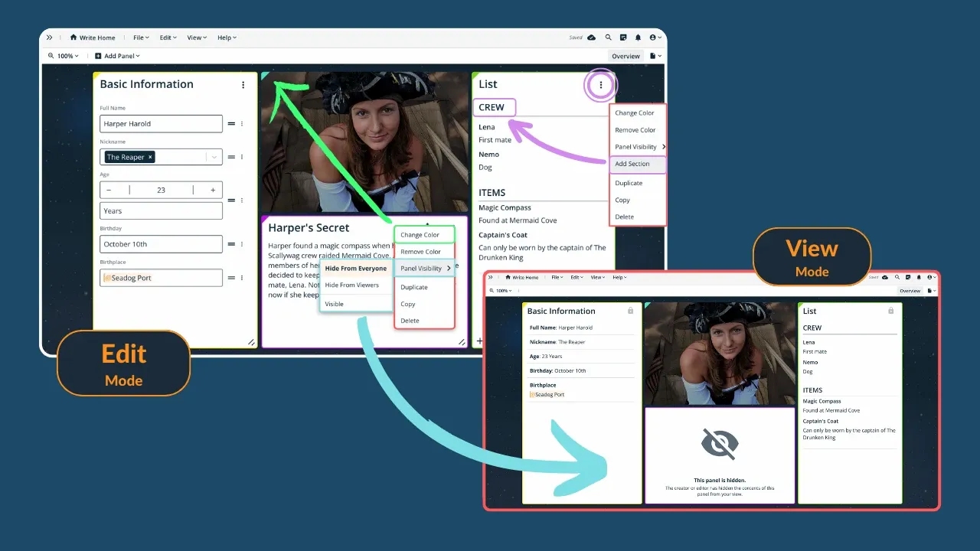Expand the sidebar with double-chevron icon
Image resolution: width=980 pixels, height=551 pixels.
pos(50,37)
